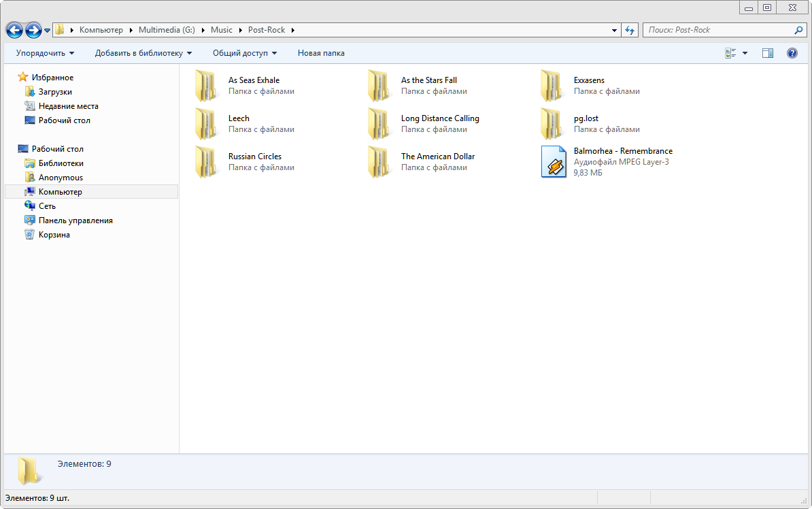Select the As the Stars Fall folder icon

[x=379, y=86]
